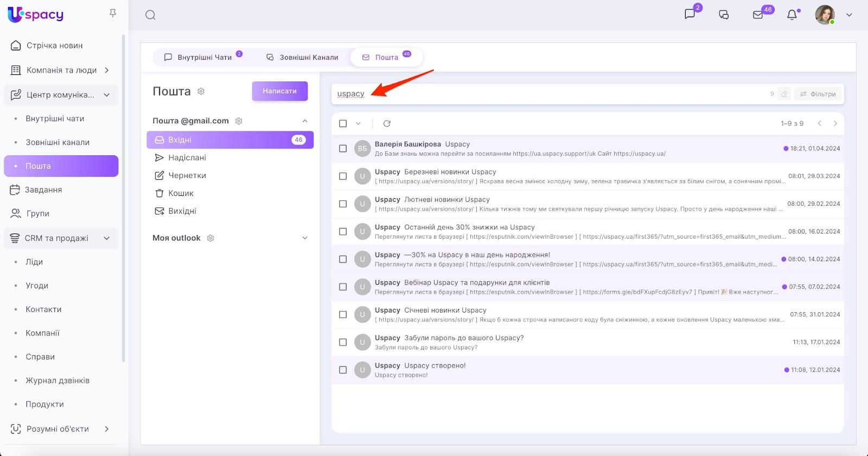Open the bulk selection dropdown arrow
Screen dimensions: 868x456
358,124
